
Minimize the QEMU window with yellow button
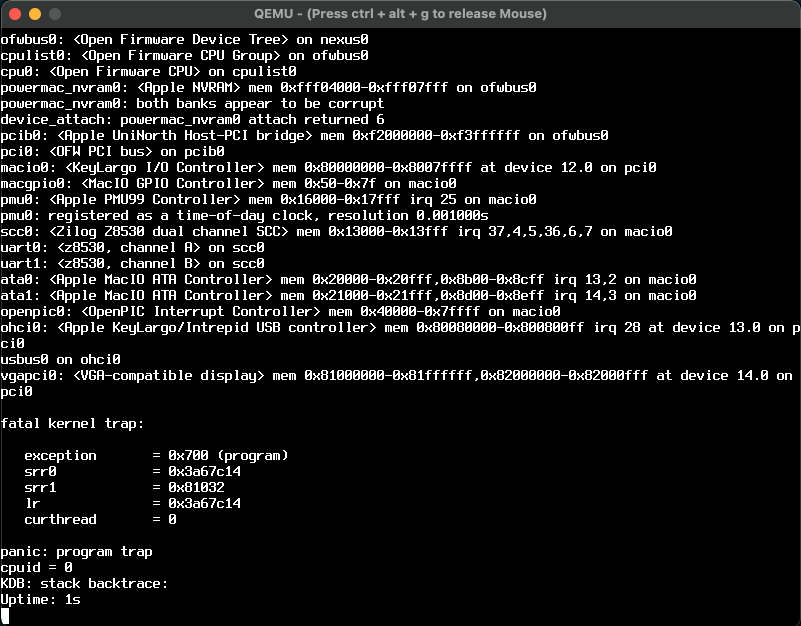point(34,14)
